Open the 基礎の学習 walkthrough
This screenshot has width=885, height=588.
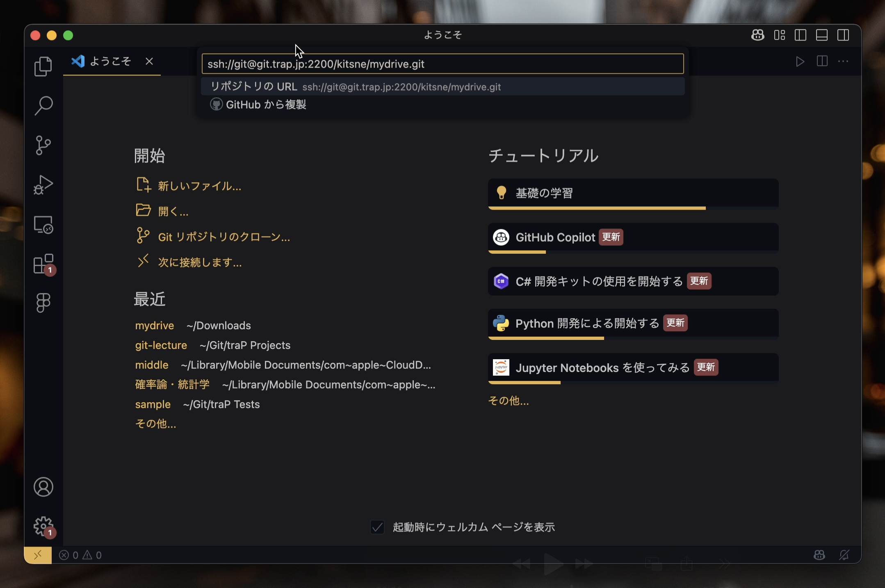tap(633, 194)
